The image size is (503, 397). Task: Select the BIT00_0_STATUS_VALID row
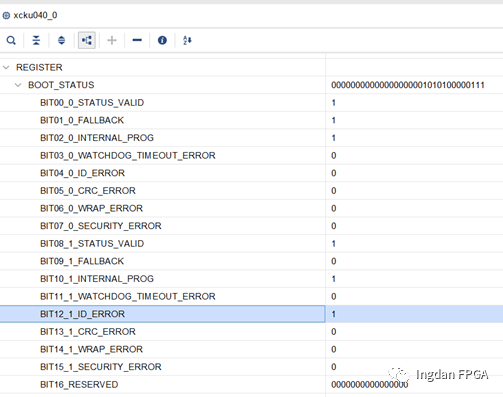tap(251, 103)
